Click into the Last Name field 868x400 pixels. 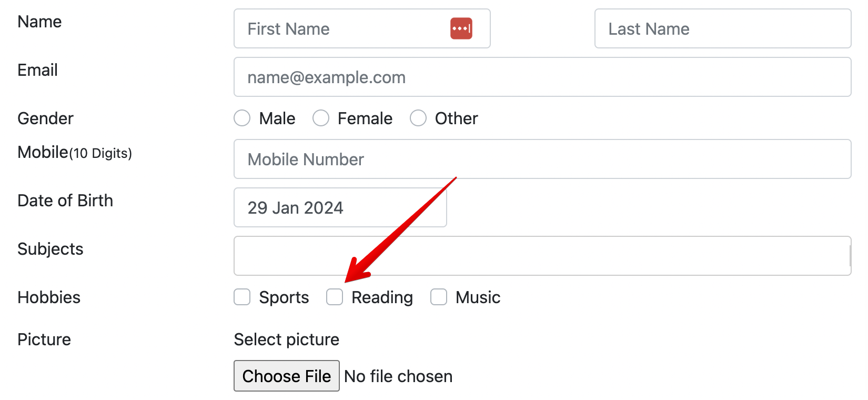[722, 28]
